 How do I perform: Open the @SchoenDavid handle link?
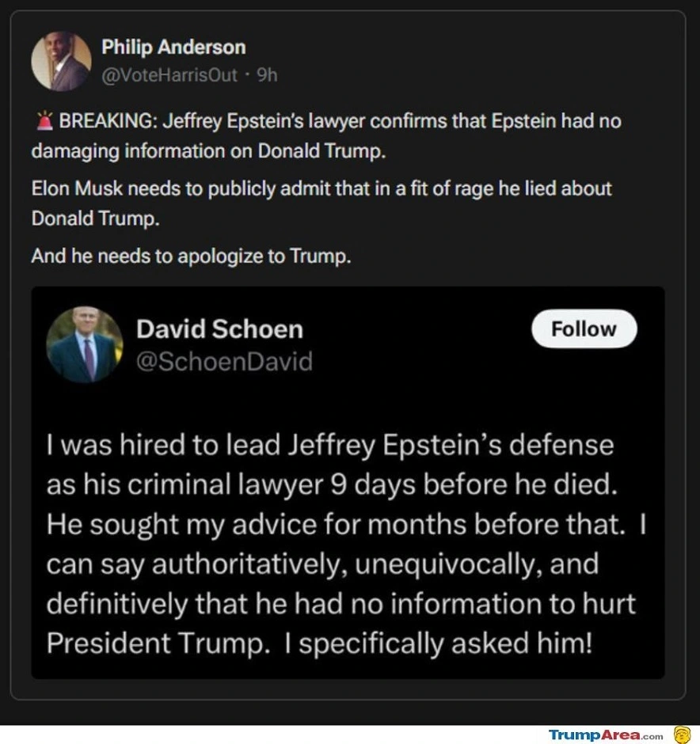coord(224,361)
